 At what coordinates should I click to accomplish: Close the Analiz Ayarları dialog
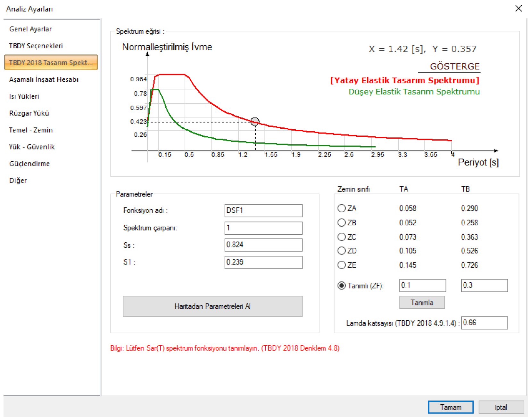518,8
